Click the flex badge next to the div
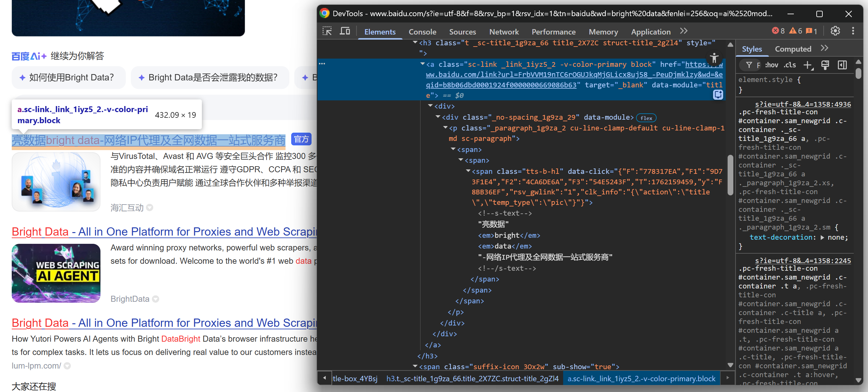868x392 pixels. pos(646,117)
